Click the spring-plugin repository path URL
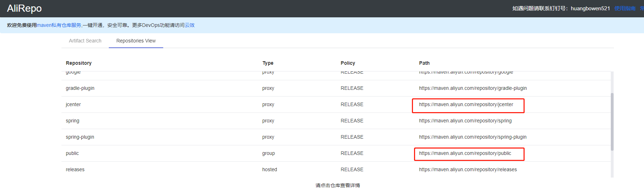Viewport: 644px width, 191px height. [473, 137]
